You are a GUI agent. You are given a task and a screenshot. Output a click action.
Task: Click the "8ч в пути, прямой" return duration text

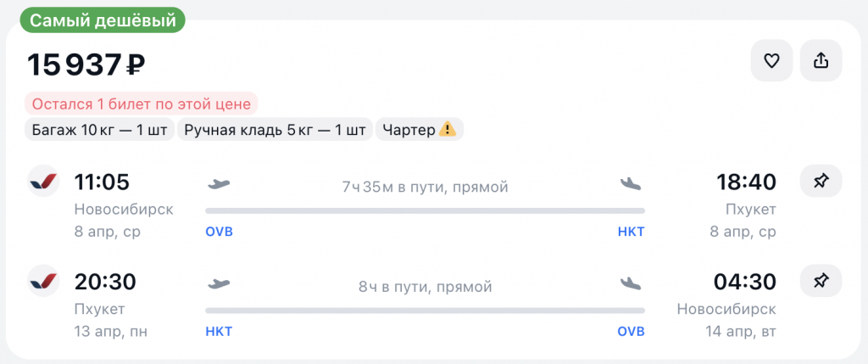coord(425,287)
